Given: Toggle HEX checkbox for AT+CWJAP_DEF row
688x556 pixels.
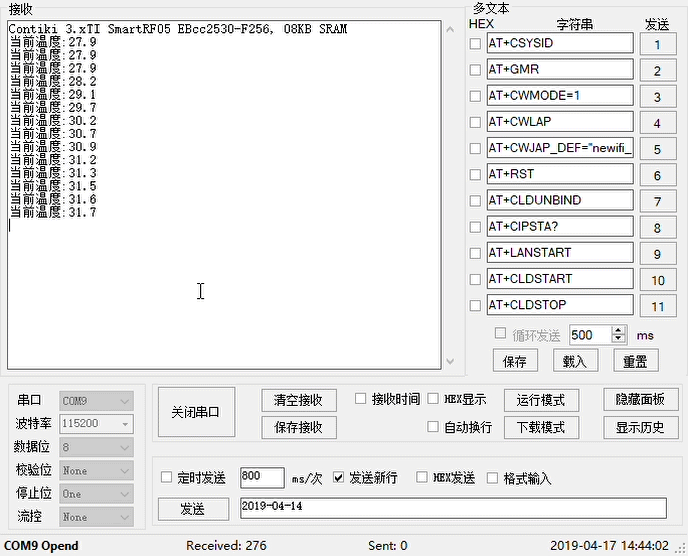Looking at the screenshot, I should [x=475, y=148].
